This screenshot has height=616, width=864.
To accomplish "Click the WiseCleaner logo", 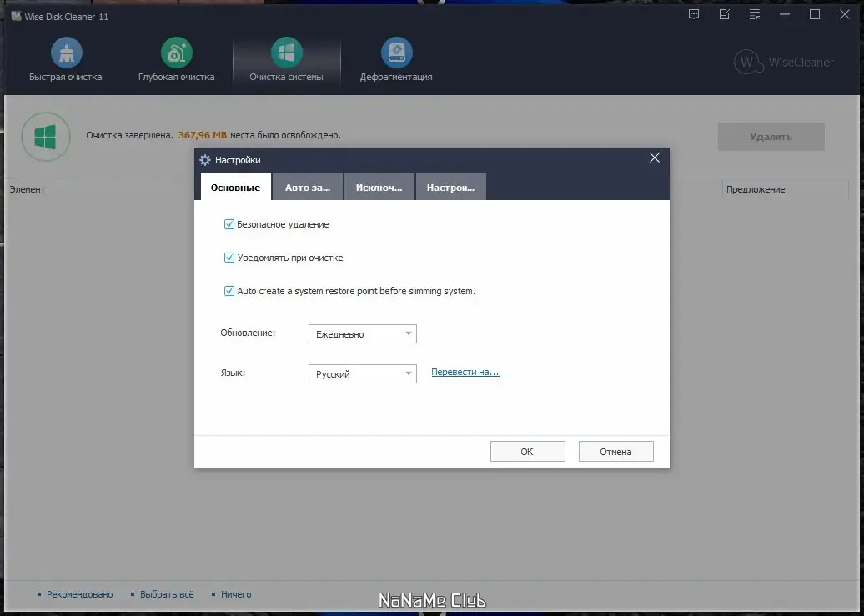I will click(x=784, y=63).
